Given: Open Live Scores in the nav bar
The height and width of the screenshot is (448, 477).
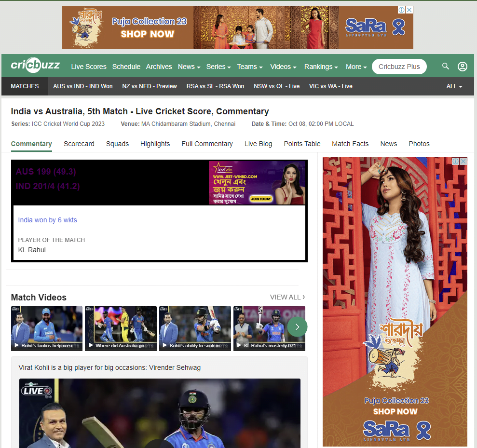Looking at the screenshot, I should coord(89,67).
